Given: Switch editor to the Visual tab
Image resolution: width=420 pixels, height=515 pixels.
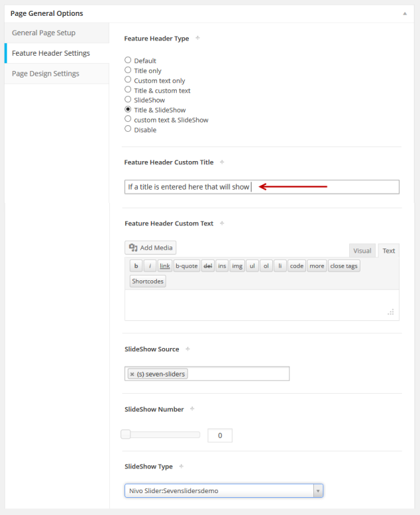Looking at the screenshot, I should [x=362, y=251].
